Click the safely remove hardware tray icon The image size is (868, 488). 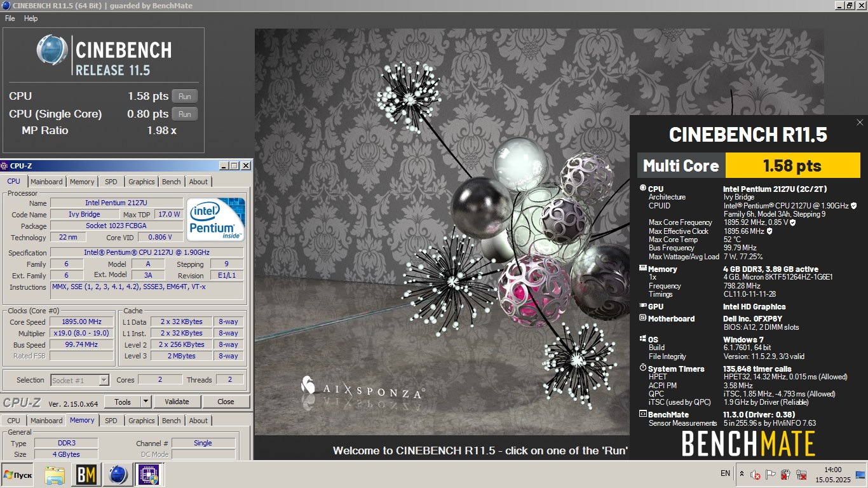coord(786,475)
